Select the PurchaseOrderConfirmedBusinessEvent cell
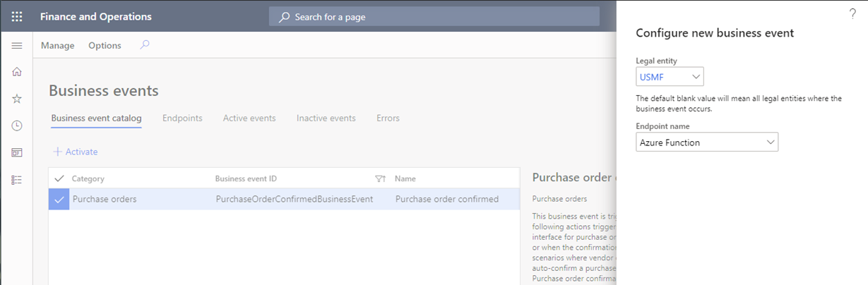This screenshot has height=285, width=868. [294, 199]
